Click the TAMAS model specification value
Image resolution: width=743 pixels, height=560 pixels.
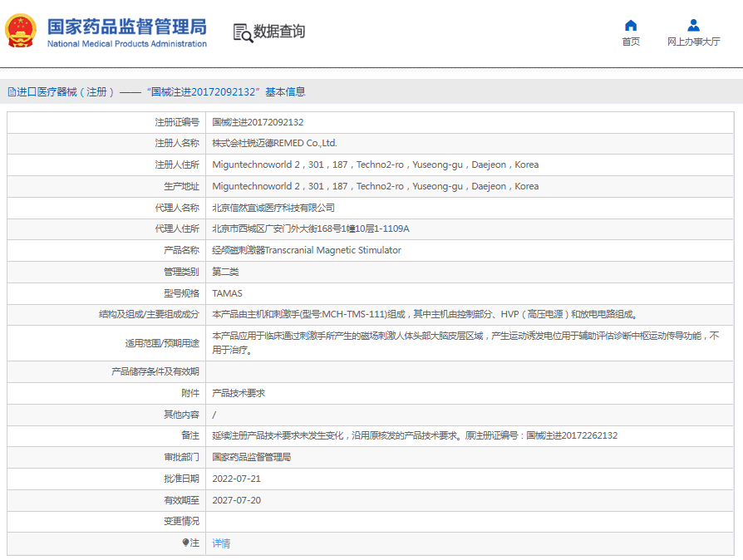click(227, 293)
